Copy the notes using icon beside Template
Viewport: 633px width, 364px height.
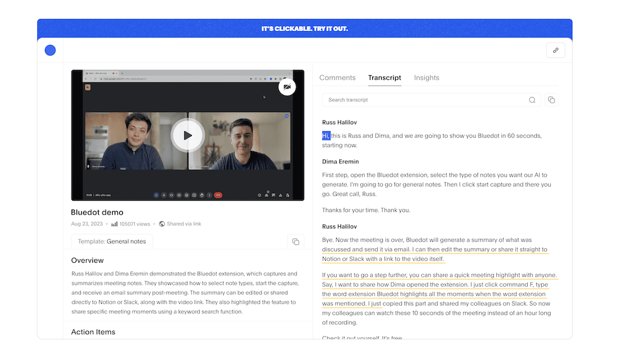pyautogui.click(x=296, y=242)
